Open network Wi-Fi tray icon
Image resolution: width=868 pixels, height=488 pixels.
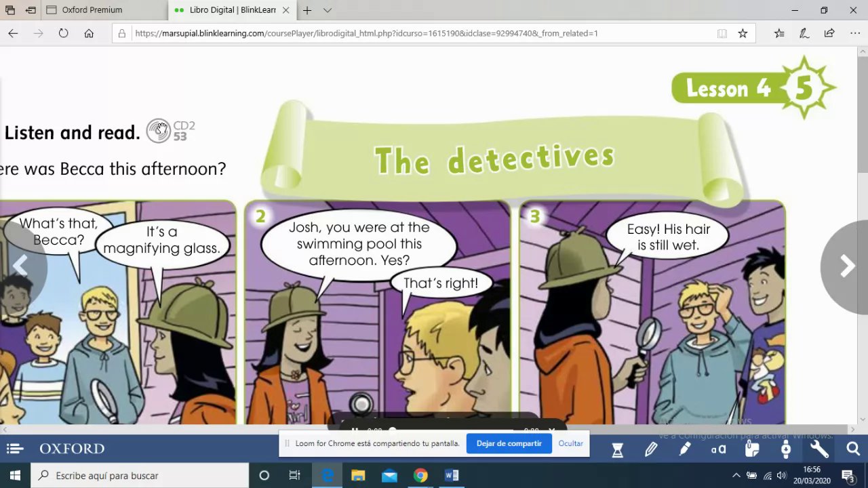pos(768,475)
